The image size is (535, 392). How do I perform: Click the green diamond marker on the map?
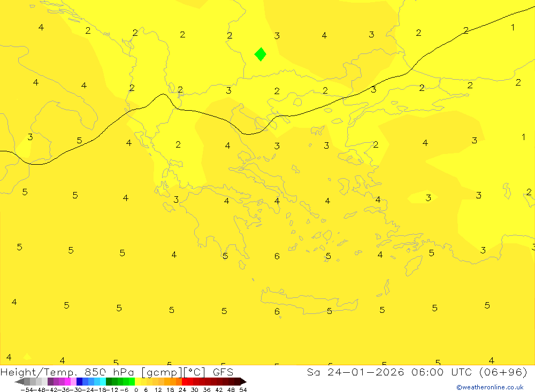pyautogui.click(x=261, y=54)
